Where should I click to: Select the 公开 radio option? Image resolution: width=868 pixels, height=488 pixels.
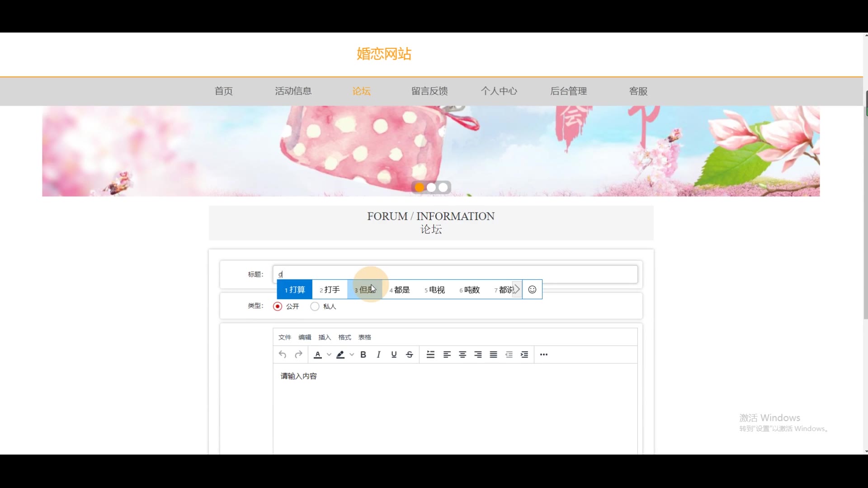pyautogui.click(x=278, y=306)
